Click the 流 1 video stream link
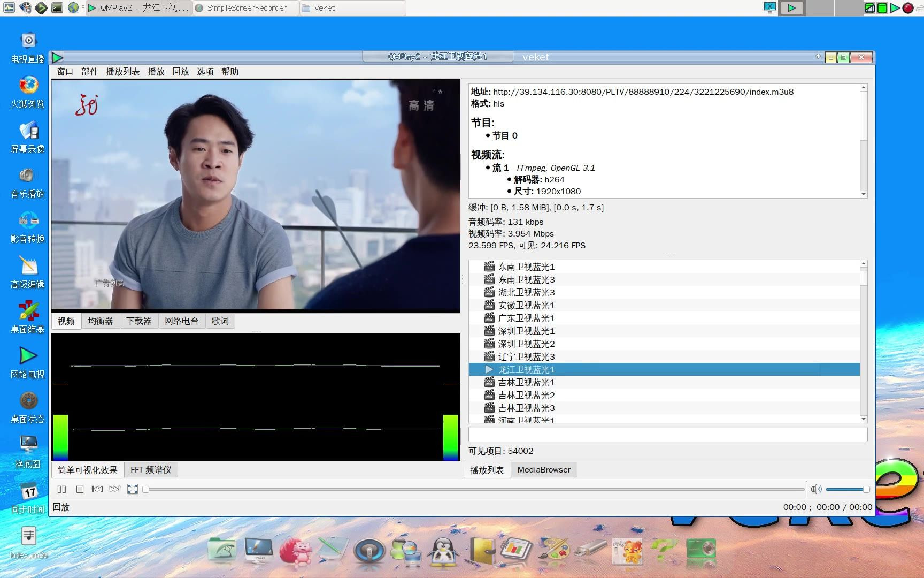This screenshot has height=578, width=924. point(500,168)
